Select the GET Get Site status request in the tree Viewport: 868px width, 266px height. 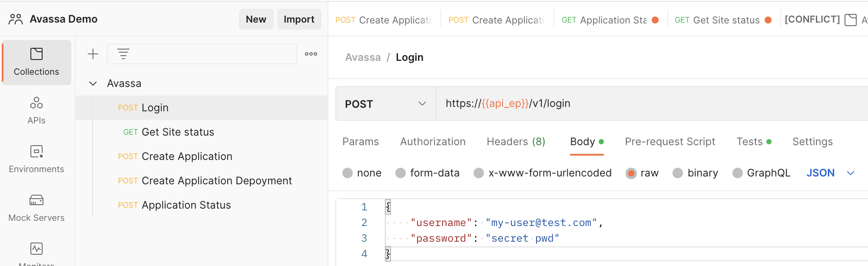click(x=202, y=132)
